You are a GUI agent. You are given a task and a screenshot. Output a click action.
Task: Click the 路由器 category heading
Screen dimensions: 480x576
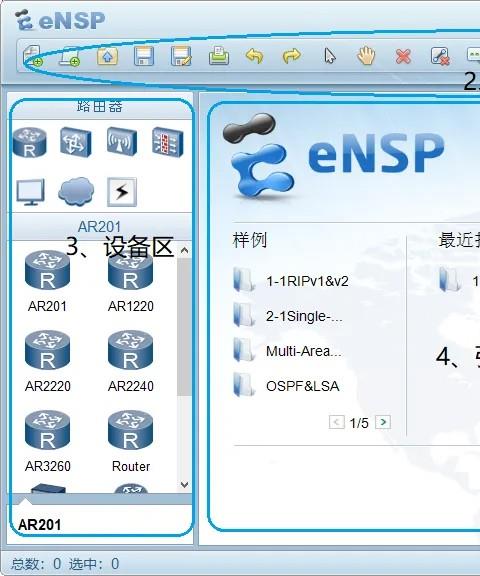tap(100, 107)
